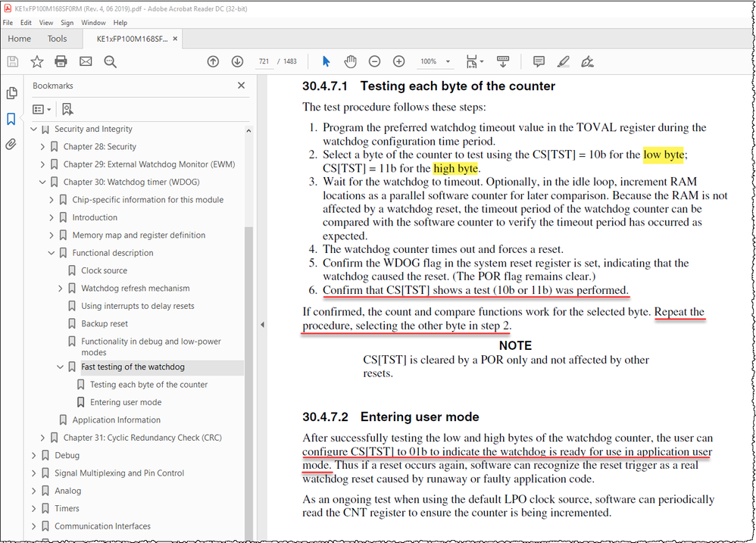
Task: Expand Chip-specific information bookmark
Action: coord(52,200)
